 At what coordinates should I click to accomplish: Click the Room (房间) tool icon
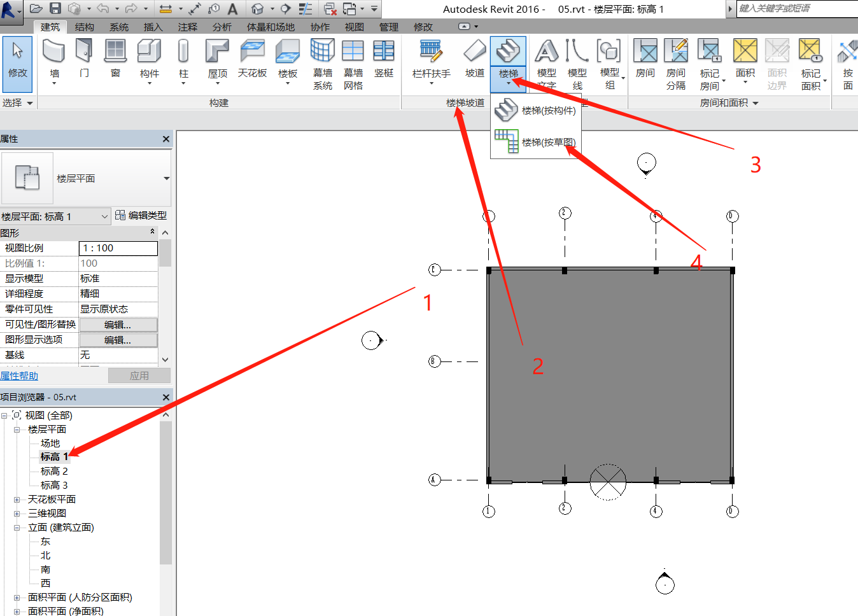[x=645, y=59]
